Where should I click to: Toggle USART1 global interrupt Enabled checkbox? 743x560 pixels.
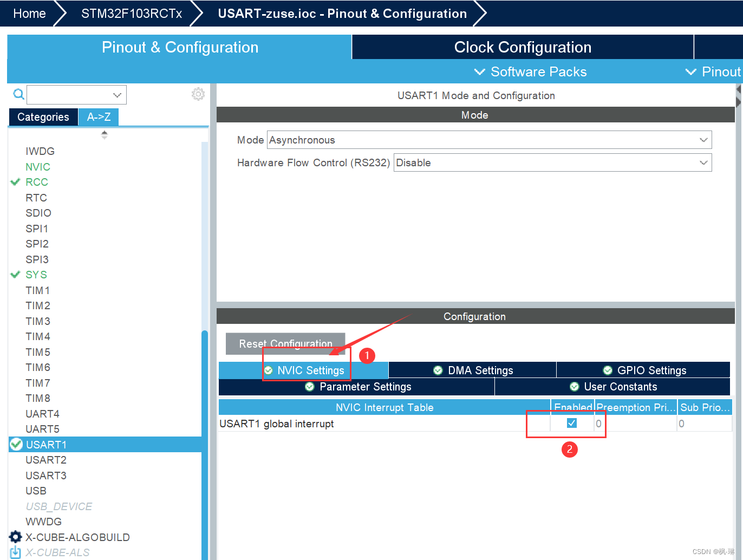click(x=572, y=423)
